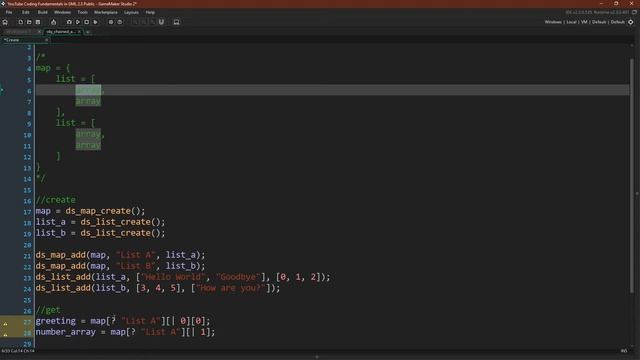The width and height of the screenshot is (640, 360).
Task: Run the game with play icon
Action: [78, 22]
